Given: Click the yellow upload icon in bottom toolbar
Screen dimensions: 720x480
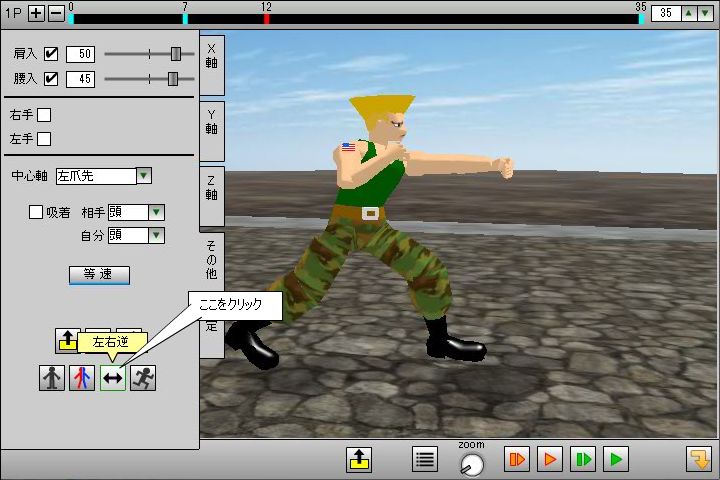Looking at the screenshot, I should coord(359,459).
